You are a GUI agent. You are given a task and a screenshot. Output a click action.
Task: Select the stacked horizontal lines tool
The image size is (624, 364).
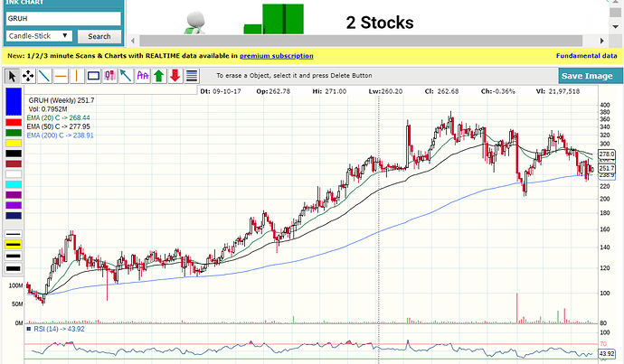pyautogui.click(x=191, y=76)
